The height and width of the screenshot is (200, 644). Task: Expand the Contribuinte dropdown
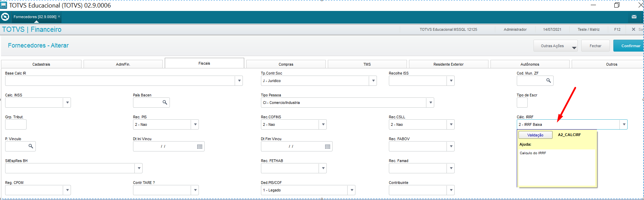451,190
